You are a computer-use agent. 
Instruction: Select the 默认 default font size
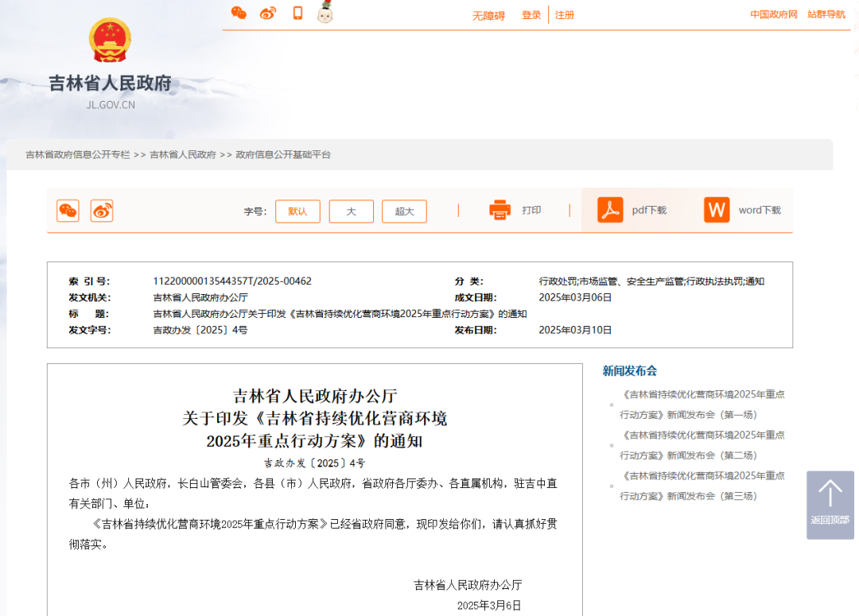(297, 211)
